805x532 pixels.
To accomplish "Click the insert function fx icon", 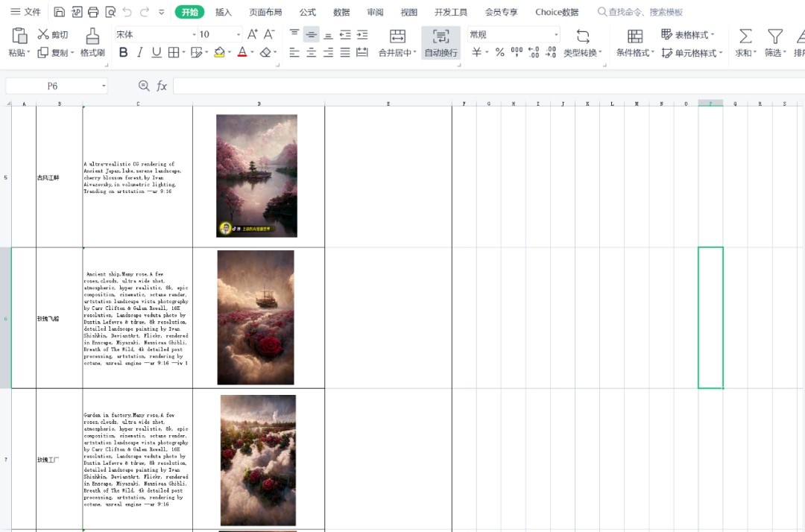I will (x=162, y=86).
